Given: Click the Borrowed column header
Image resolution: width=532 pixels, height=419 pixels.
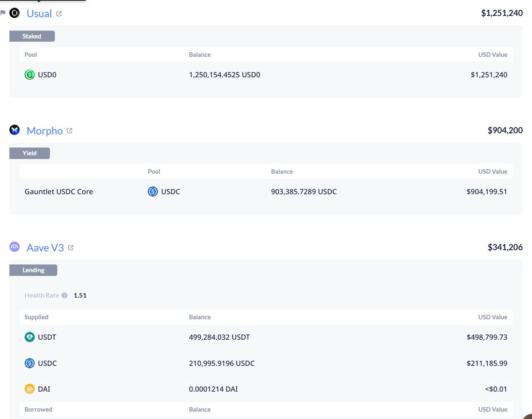Looking at the screenshot, I should coord(38,409).
